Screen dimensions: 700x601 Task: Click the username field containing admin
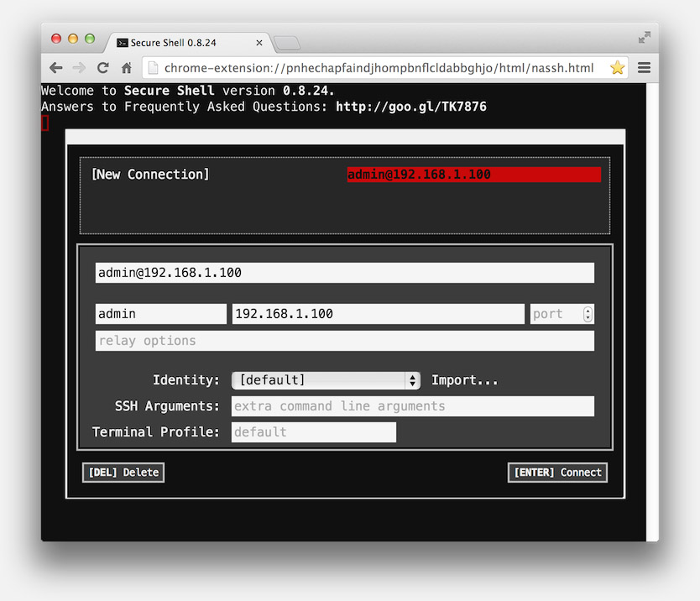[160, 314]
